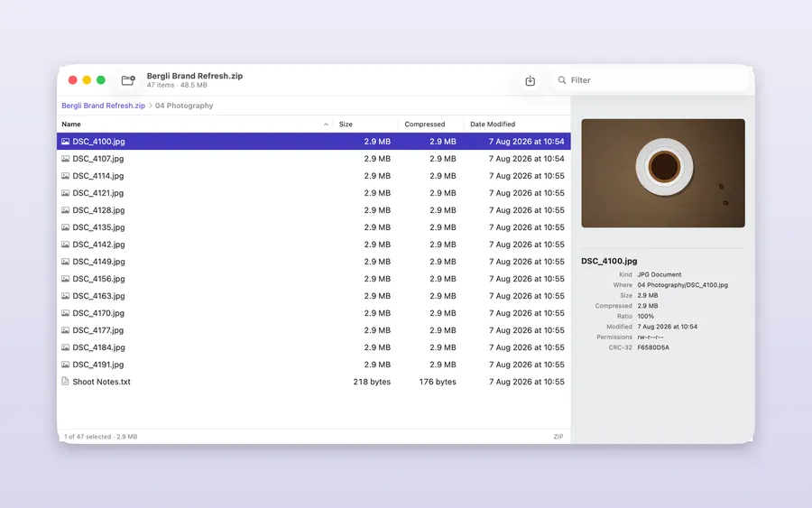Screen dimensions: 812x508
Task: Click the window title Bergli Brand Refresh.zip
Action: pyautogui.click(x=195, y=76)
